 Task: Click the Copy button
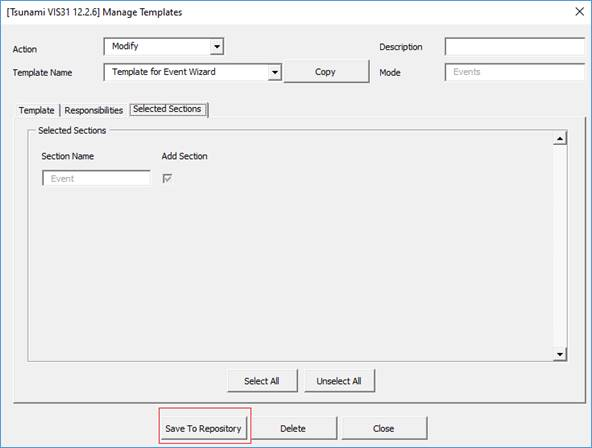326,72
